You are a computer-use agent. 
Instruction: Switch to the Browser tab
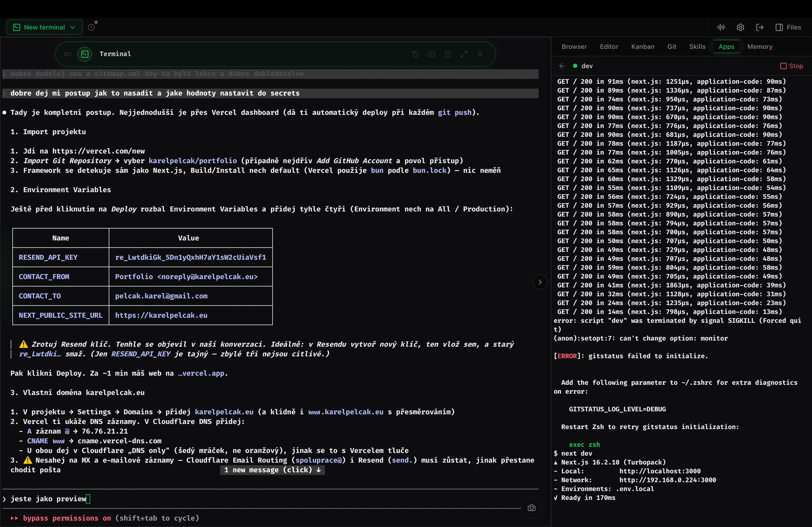coord(574,47)
